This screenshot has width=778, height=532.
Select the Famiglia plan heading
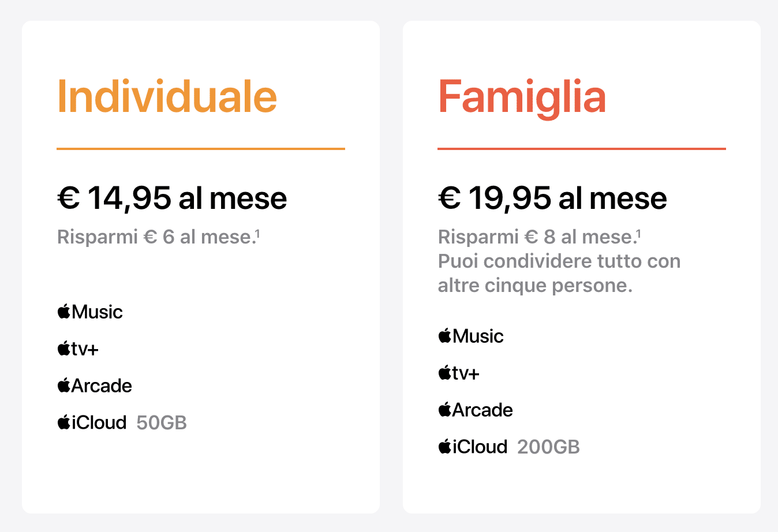(522, 98)
